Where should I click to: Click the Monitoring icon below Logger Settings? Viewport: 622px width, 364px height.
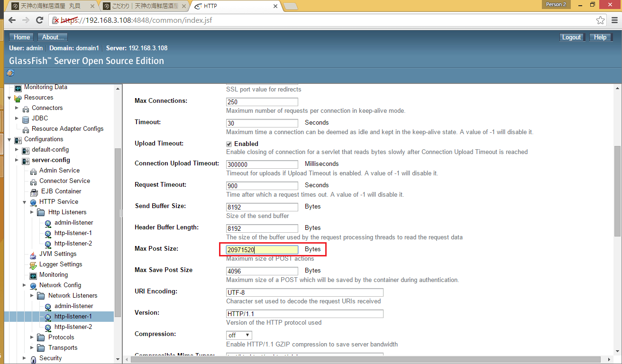33,275
